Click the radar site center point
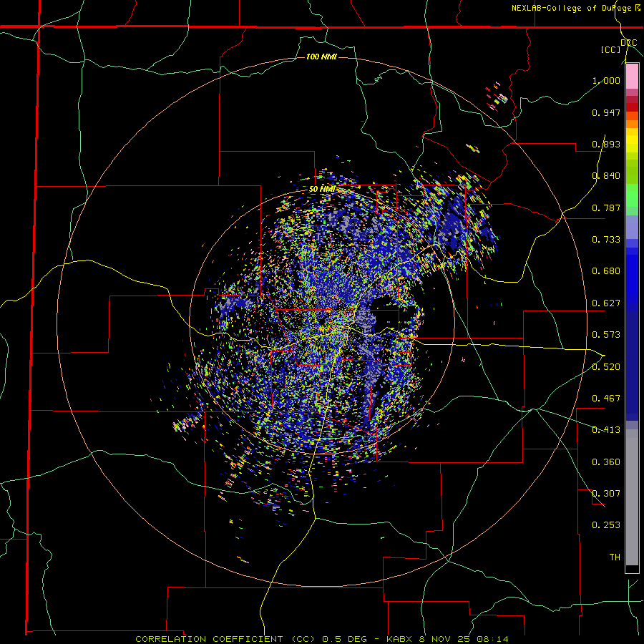This screenshot has height=644, width=644. [321, 321]
